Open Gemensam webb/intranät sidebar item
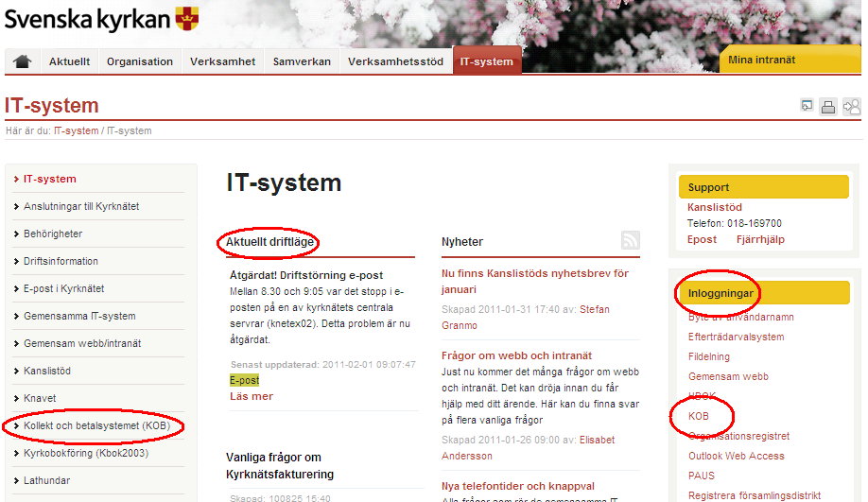 click(82, 343)
